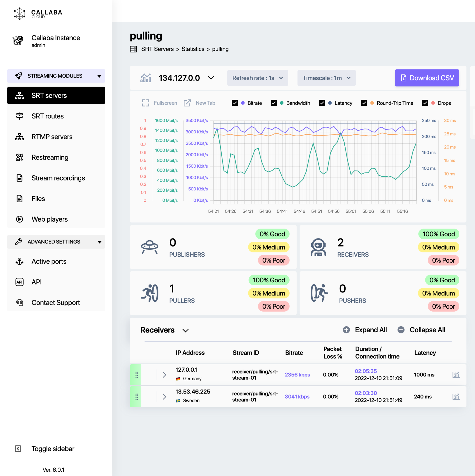Click the Receivers astronaut icon
The image size is (475, 476).
click(318, 247)
